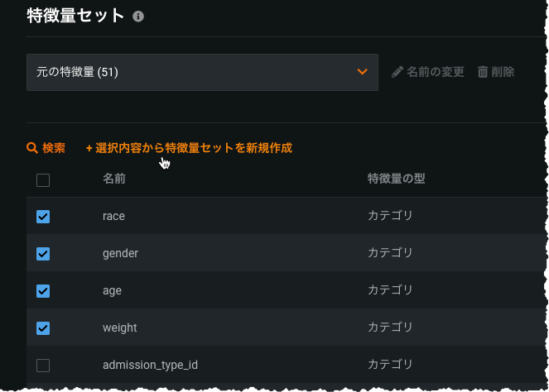Uncheck the gender checkbox
The image size is (549, 392).
(x=43, y=254)
